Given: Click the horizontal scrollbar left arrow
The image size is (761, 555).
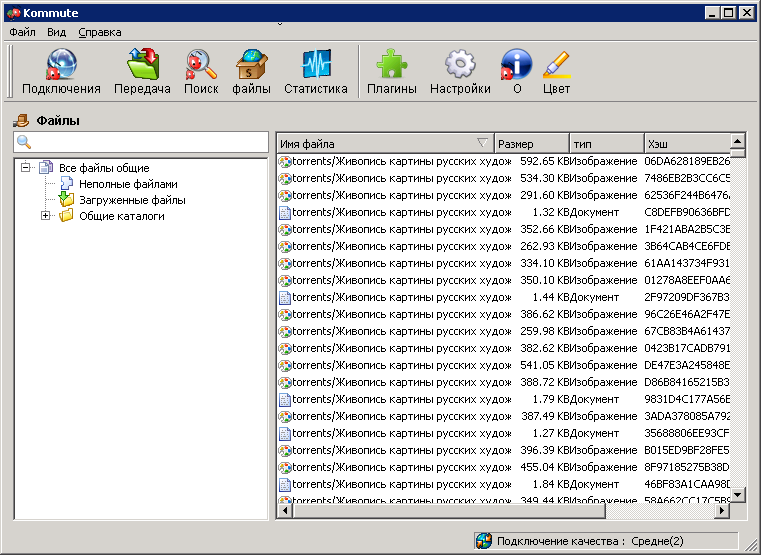Looking at the screenshot, I should coord(285,510).
